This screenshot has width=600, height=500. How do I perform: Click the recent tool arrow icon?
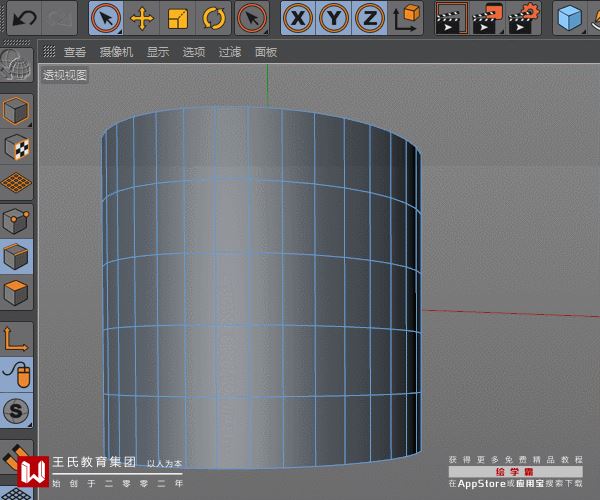click(252, 18)
